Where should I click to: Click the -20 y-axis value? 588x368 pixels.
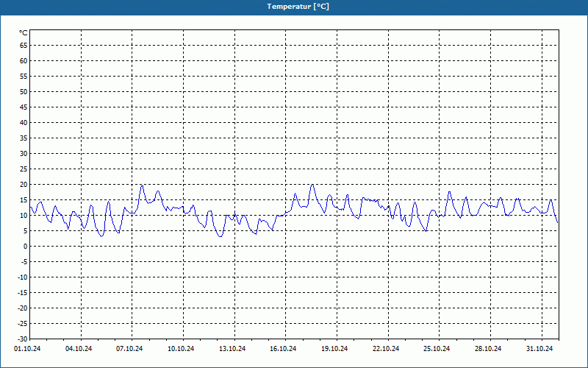click(x=23, y=308)
